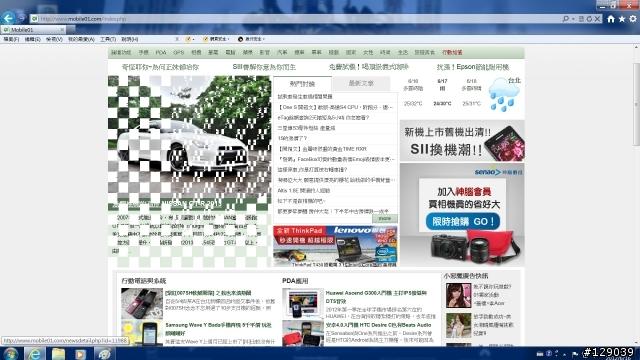Open the Huawei Ascend G300 article link
This screenshot has width=640, height=360.
[x=376, y=297]
